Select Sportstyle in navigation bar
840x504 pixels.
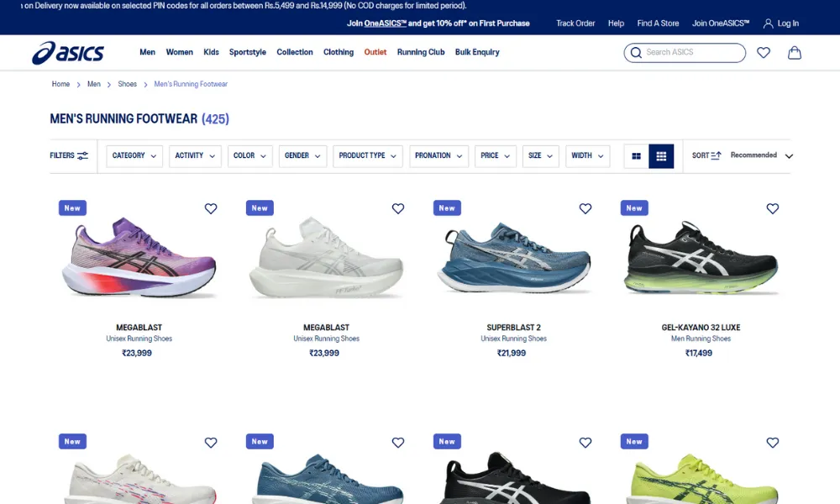point(247,52)
